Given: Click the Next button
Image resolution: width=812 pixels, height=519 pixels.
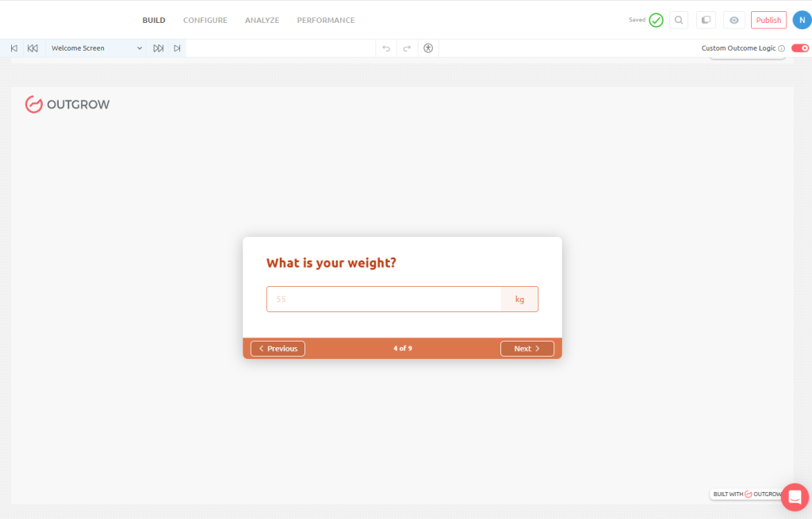Looking at the screenshot, I should [x=527, y=349].
